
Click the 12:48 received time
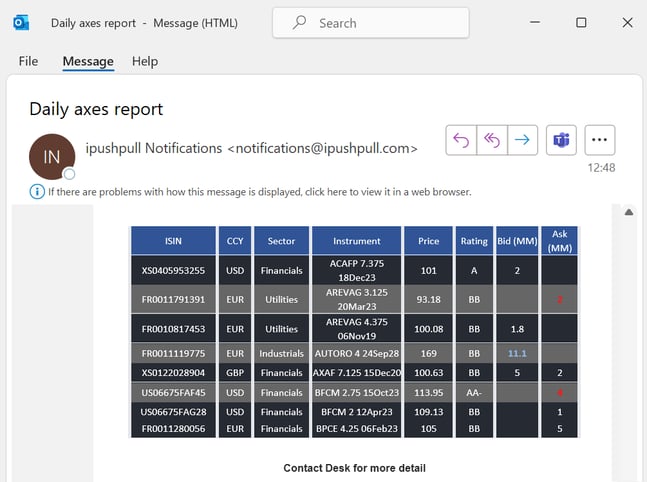(x=601, y=168)
